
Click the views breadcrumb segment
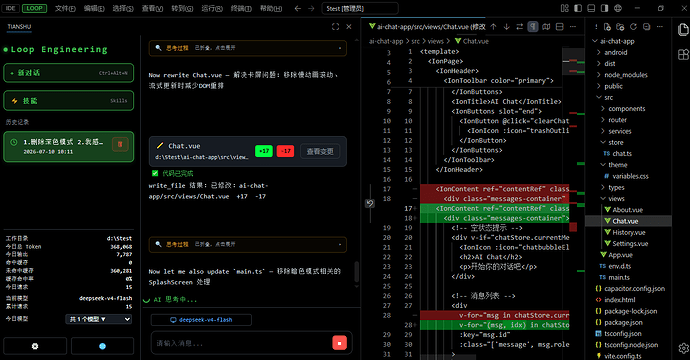pyautogui.click(x=435, y=41)
